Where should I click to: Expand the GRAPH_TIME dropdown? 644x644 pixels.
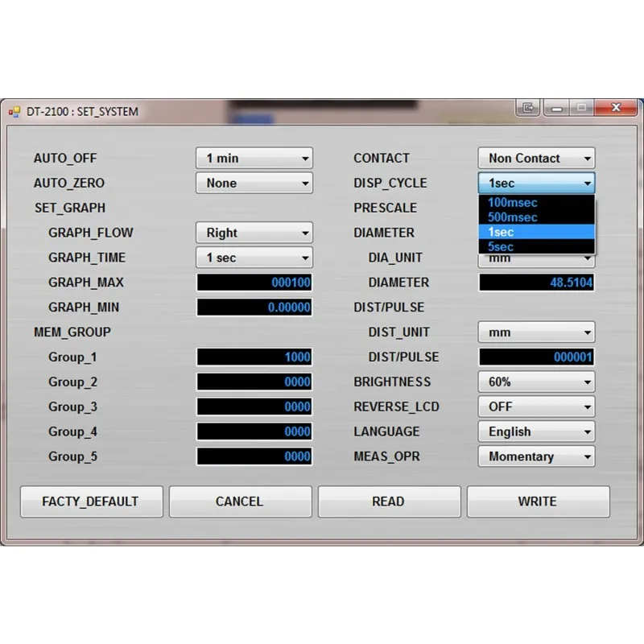coord(254,258)
